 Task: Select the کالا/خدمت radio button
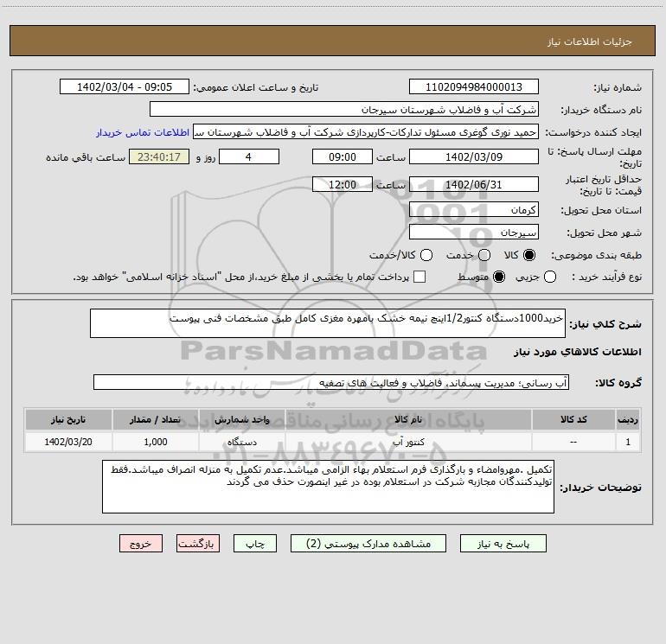tap(426, 255)
